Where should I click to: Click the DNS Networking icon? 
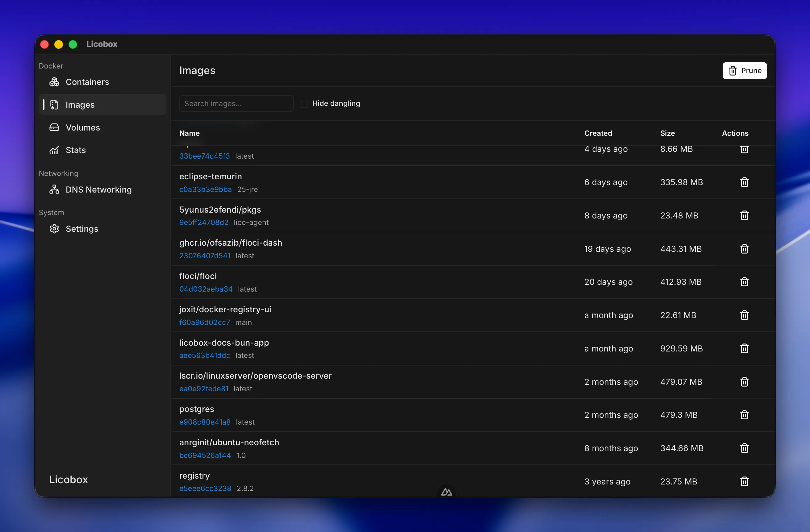[54, 189]
